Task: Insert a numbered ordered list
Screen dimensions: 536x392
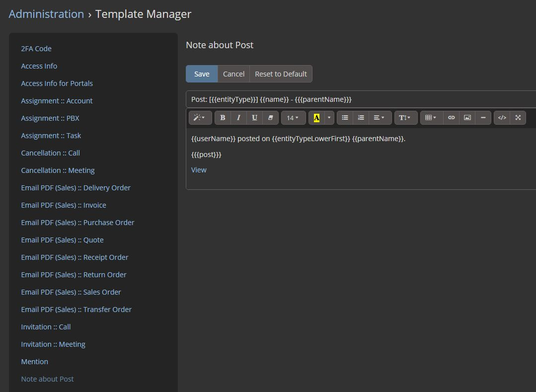Action: (361, 118)
